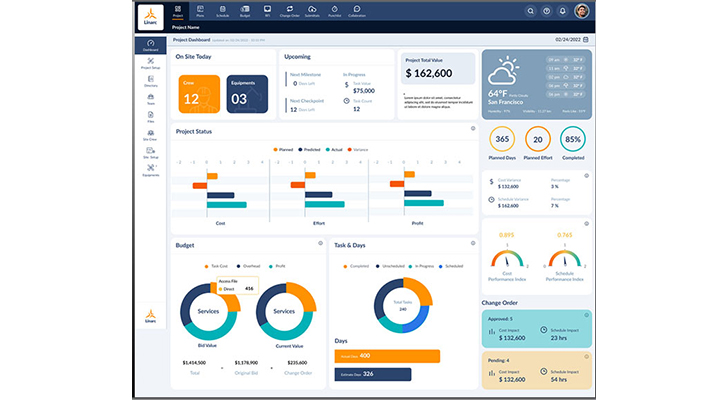Open Project Setup in the sidebar

click(150, 64)
